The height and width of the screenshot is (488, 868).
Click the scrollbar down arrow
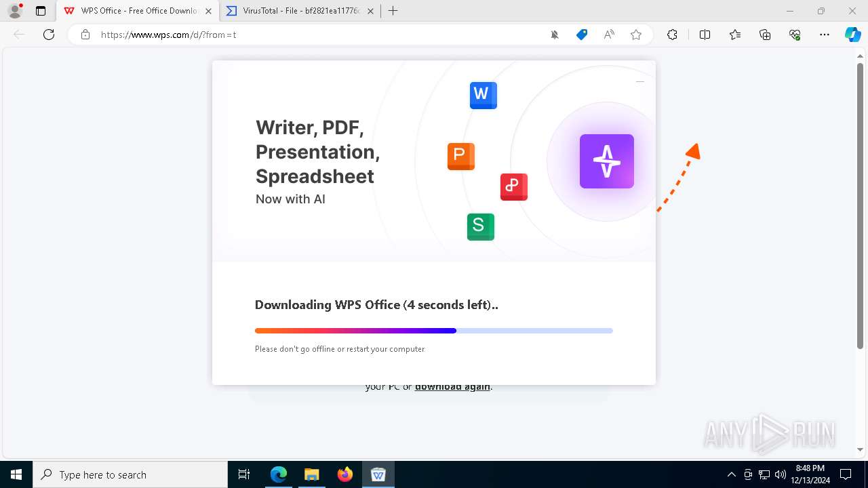point(860,449)
